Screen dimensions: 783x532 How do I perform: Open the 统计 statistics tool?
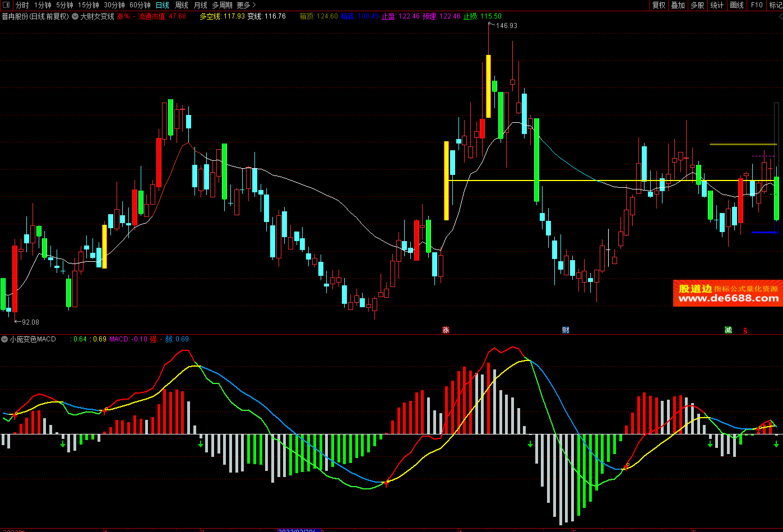click(717, 5)
